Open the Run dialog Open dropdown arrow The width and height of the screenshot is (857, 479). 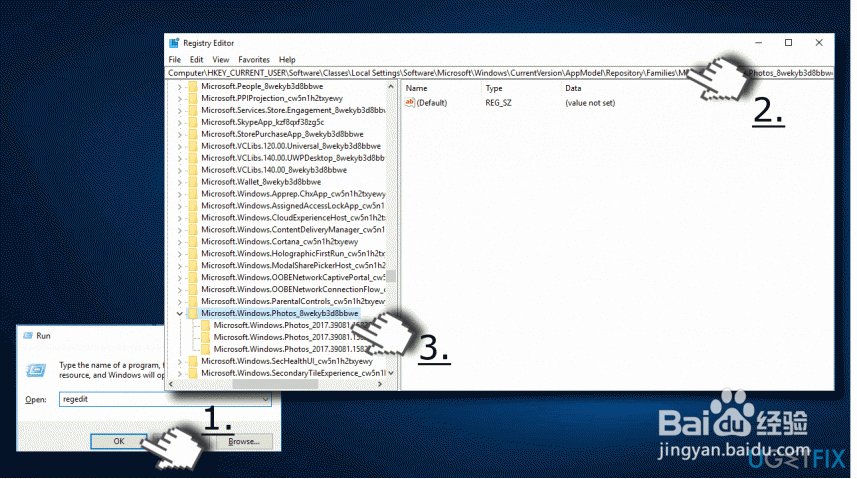pyautogui.click(x=265, y=399)
